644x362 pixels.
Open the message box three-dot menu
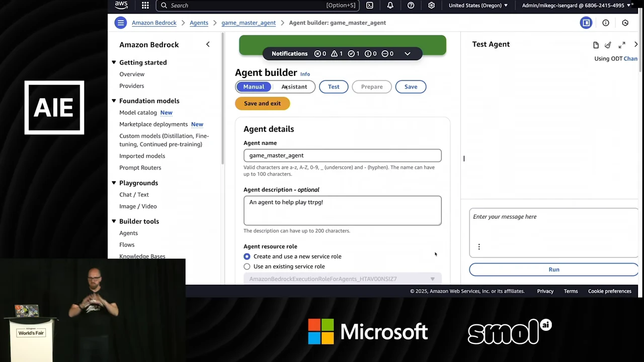pyautogui.click(x=479, y=246)
